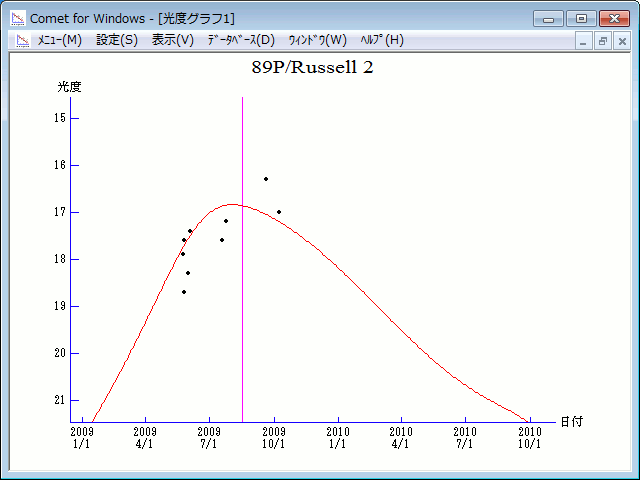This screenshot has height=480, width=640.
Task: Expand the ｳｨﾝﾄﾞｳ(W) window menu
Action: click(x=317, y=40)
